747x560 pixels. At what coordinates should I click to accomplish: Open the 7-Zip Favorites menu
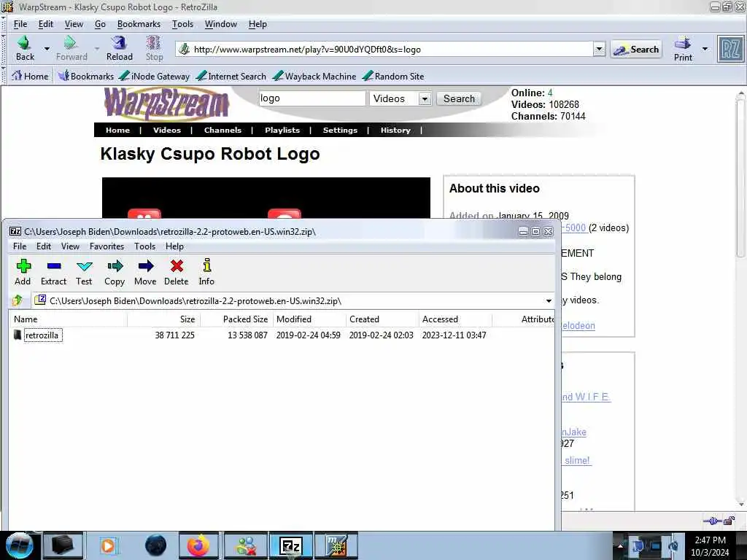tap(107, 246)
